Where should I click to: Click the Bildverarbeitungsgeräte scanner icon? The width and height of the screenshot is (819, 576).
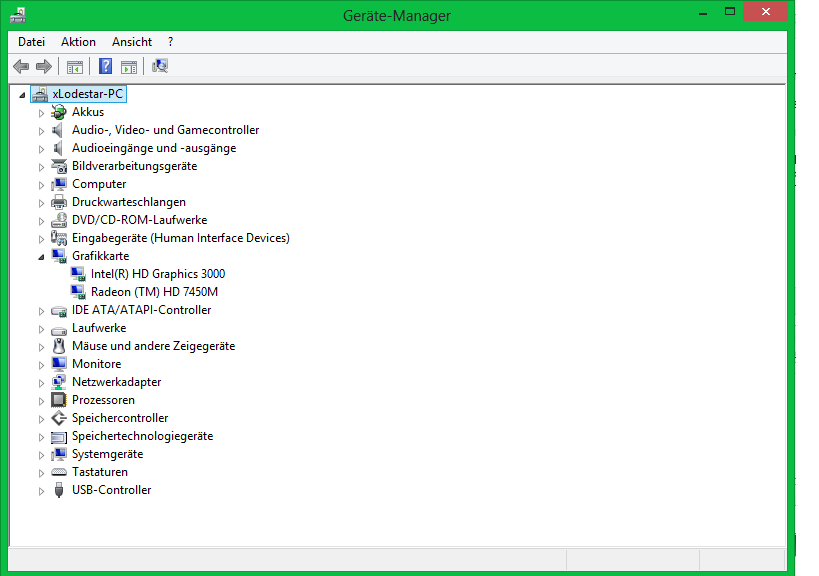(x=59, y=166)
